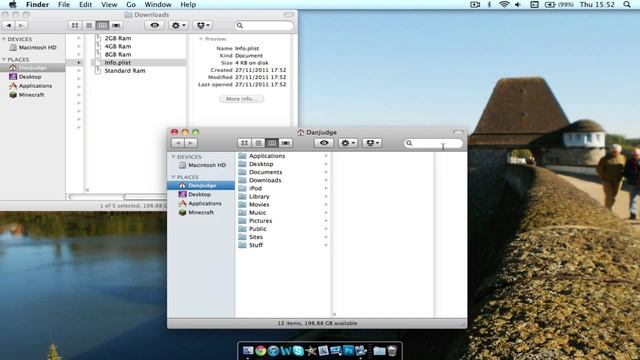The height and width of the screenshot is (360, 640).
Task: Collapse the Preview disclosure triangle
Action: 201,39
